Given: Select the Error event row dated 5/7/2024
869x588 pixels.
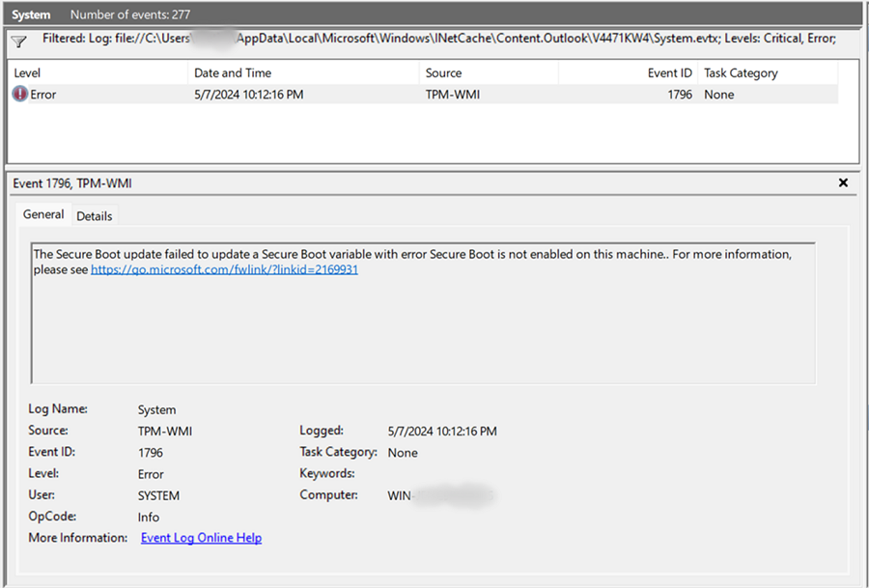Looking at the screenshot, I should pyautogui.click(x=290, y=94).
